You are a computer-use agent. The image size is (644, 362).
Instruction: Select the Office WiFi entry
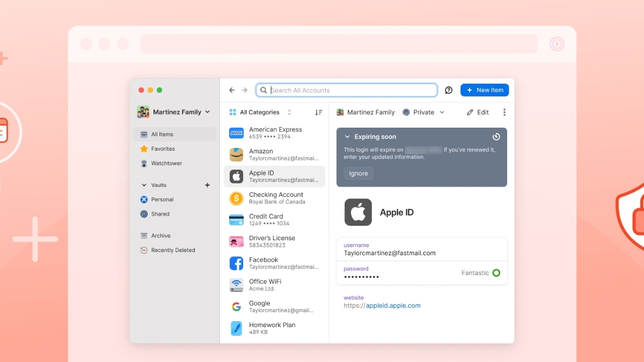pos(274,285)
